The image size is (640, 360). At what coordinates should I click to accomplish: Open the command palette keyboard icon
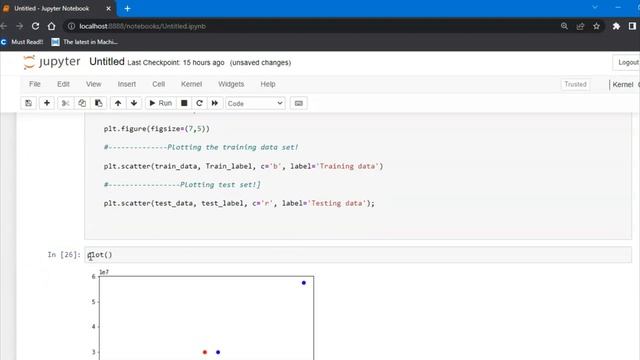[x=299, y=103]
